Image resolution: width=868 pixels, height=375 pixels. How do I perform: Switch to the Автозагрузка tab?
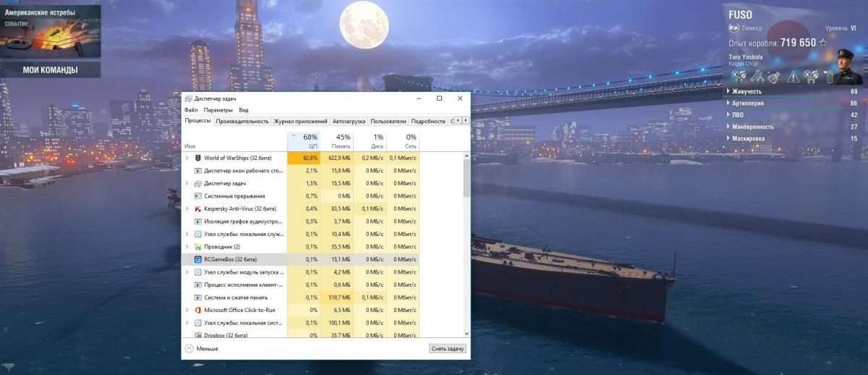[349, 122]
